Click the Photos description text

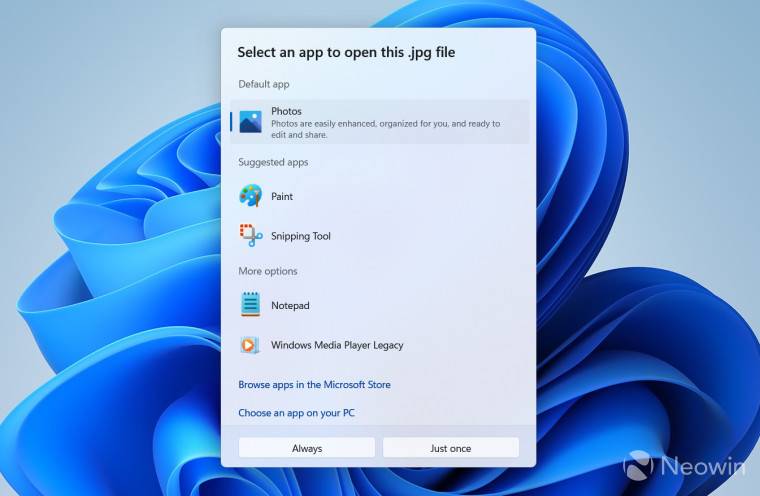coord(385,129)
